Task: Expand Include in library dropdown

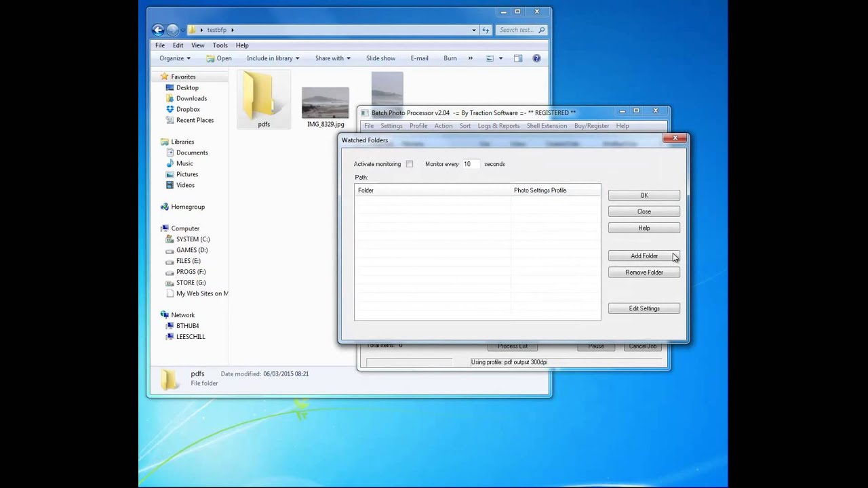Action: click(x=273, y=58)
